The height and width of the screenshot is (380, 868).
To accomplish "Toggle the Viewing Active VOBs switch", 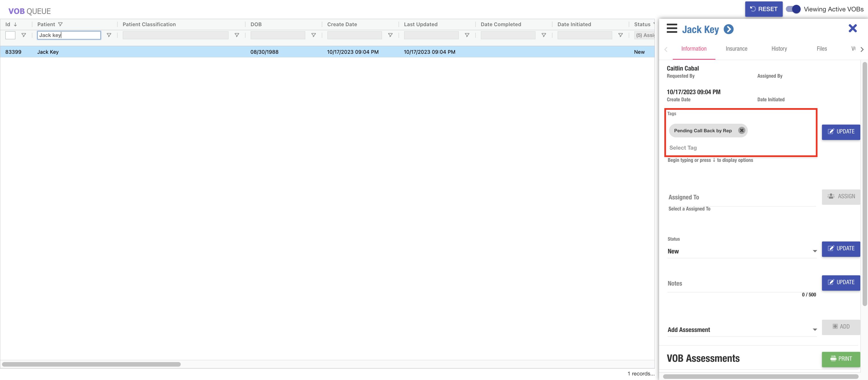I will click(x=793, y=9).
